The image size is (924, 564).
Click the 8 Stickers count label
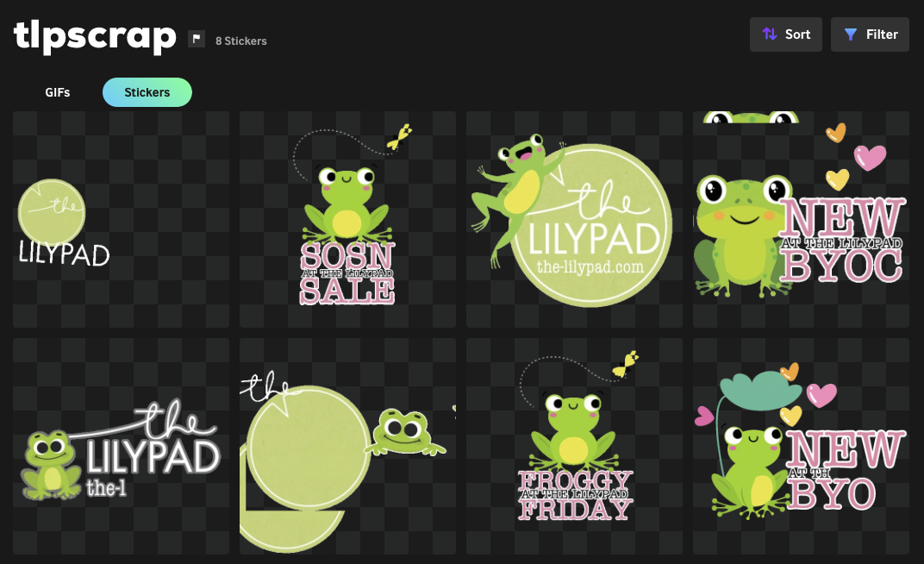point(241,41)
